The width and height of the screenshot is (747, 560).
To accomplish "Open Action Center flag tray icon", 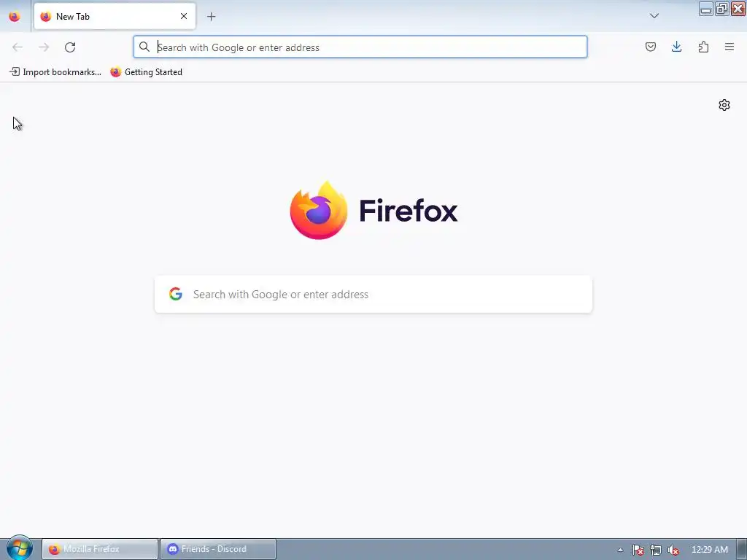I will point(638,550).
